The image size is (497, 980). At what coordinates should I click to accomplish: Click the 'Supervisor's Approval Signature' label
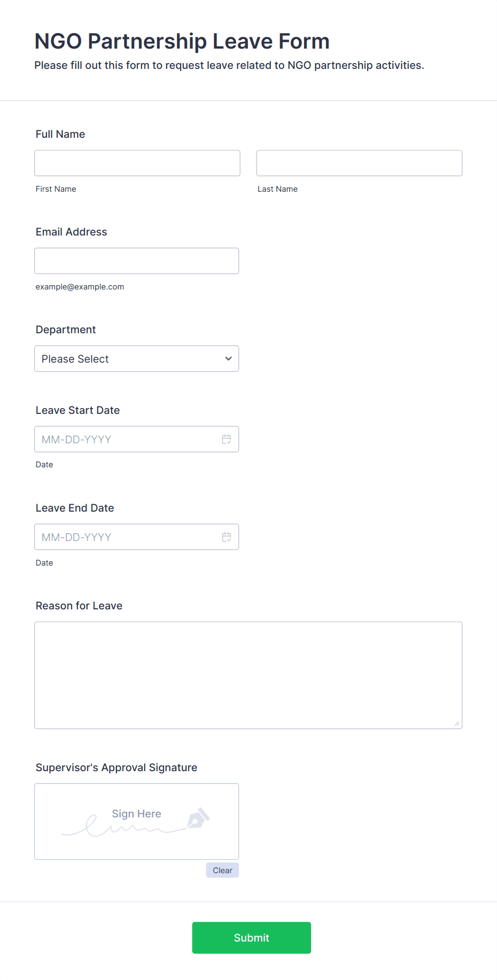pyautogui.click(x=117, y=767)
